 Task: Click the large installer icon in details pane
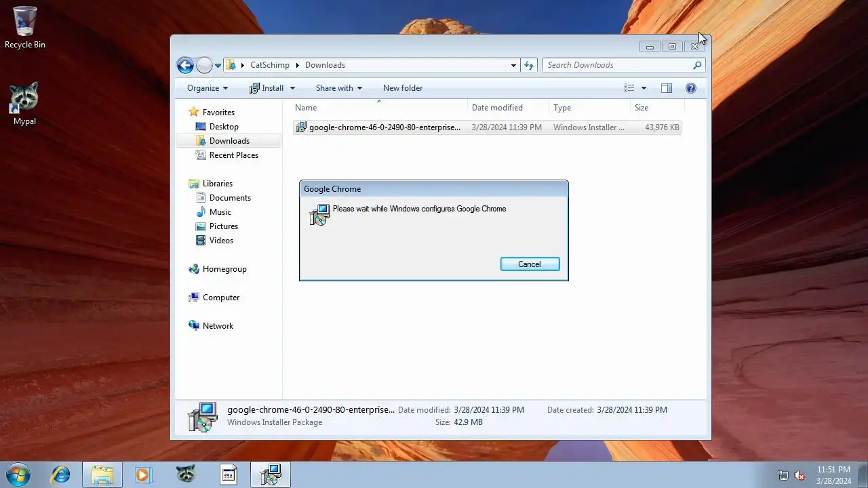pyautogui.click(x=203, y=416)
